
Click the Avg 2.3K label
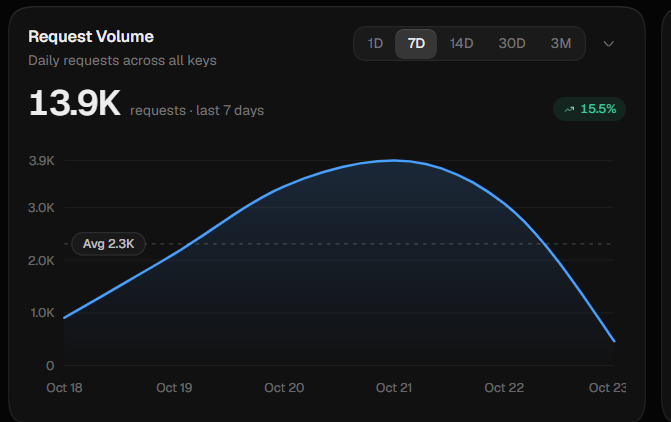109,244
